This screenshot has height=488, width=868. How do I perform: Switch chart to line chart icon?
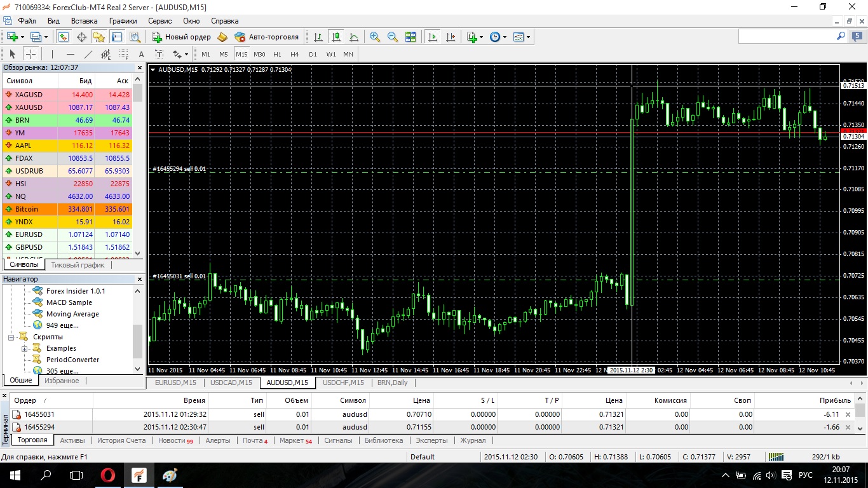pyautogui.click(x=353, y=37)
